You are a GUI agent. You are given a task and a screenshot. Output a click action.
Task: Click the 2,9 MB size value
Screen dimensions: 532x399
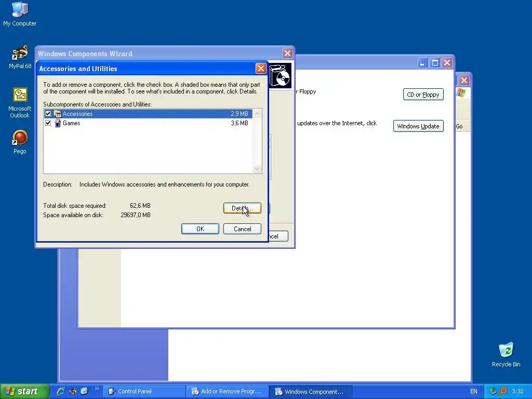[240, 114]
